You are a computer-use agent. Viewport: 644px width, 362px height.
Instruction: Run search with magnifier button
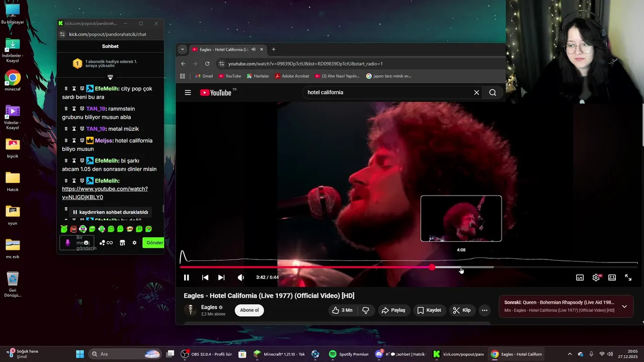[x=493, y=93]
